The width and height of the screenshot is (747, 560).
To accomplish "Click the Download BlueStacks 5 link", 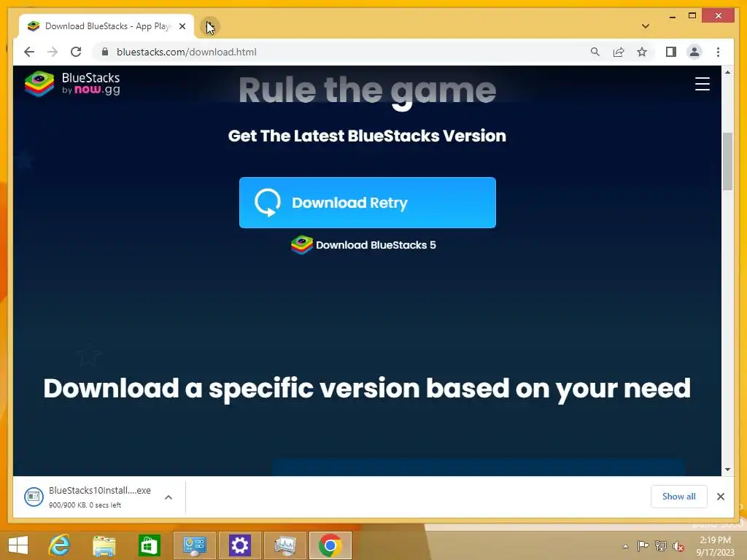I will [363, 245].
